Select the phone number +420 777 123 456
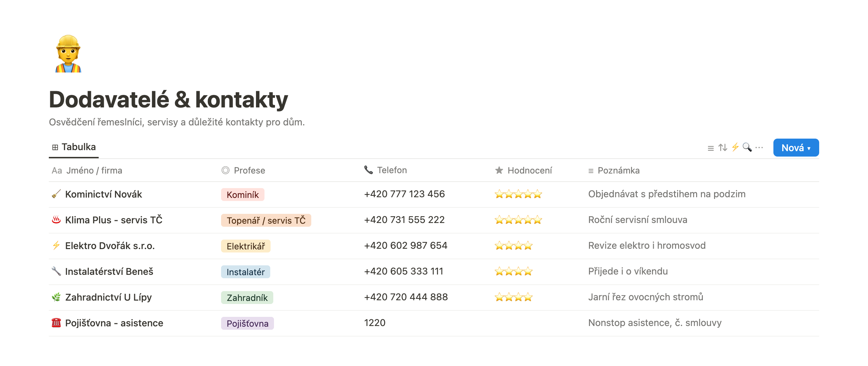 tap(404, 194)
